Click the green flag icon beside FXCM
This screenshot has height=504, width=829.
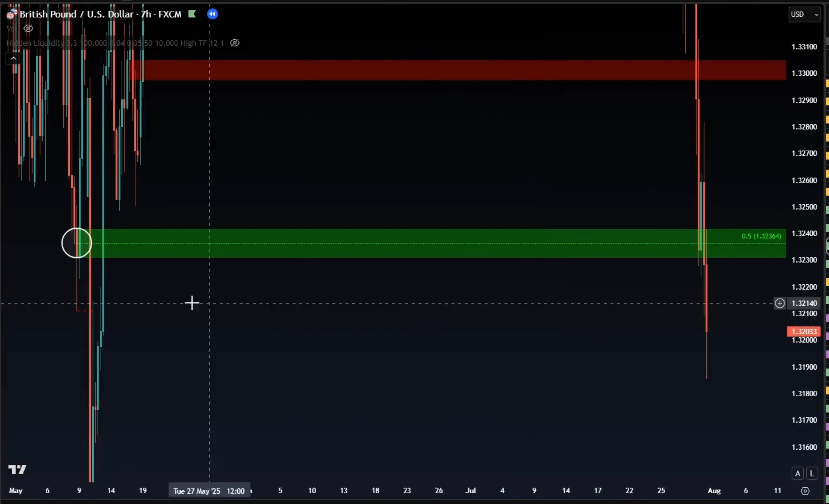tap(192, 14)
